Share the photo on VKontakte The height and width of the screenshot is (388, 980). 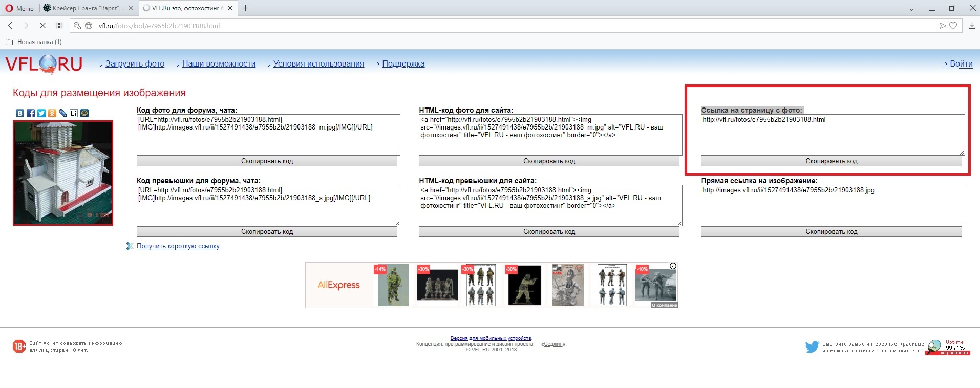[20, 113]
